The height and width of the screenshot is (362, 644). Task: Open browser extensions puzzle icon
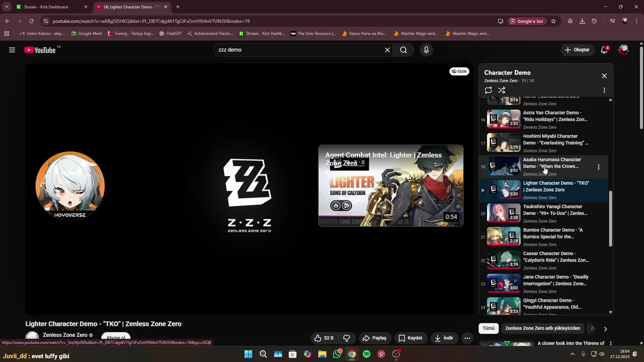[x=570, y=21]
